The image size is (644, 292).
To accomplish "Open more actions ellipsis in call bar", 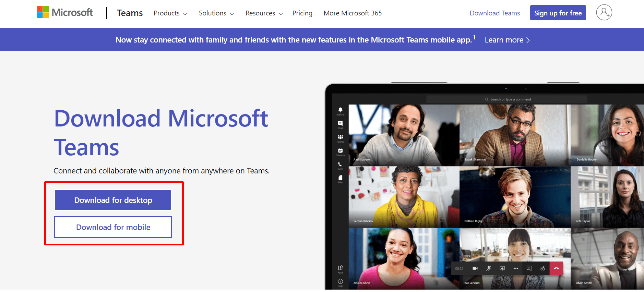I will [x=516, y=268].
